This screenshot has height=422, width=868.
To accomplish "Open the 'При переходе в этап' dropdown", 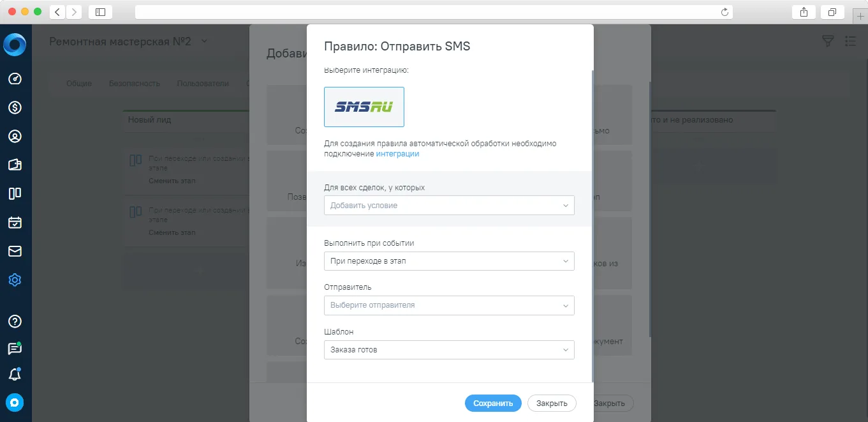I will coord(449,261).
